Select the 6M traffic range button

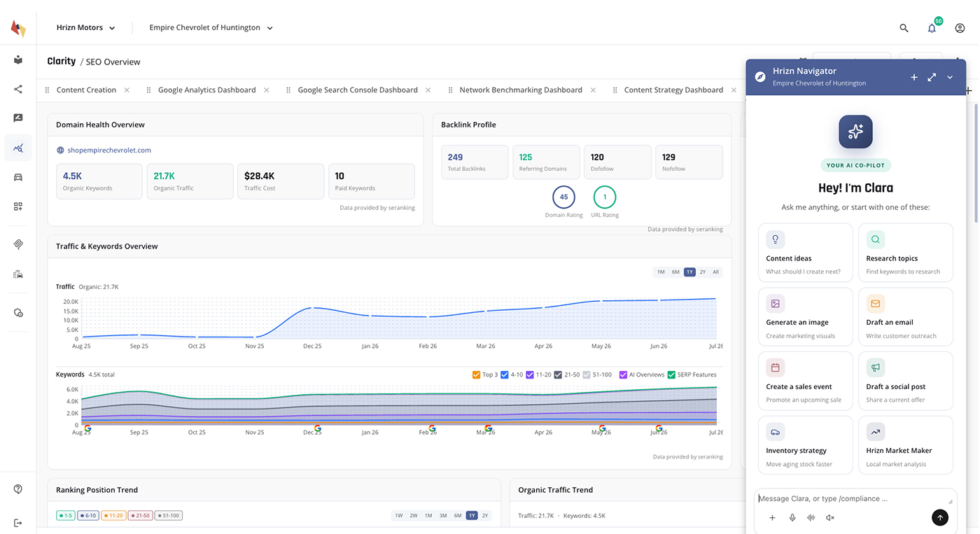pyautogui.click(x=675, y=272)
